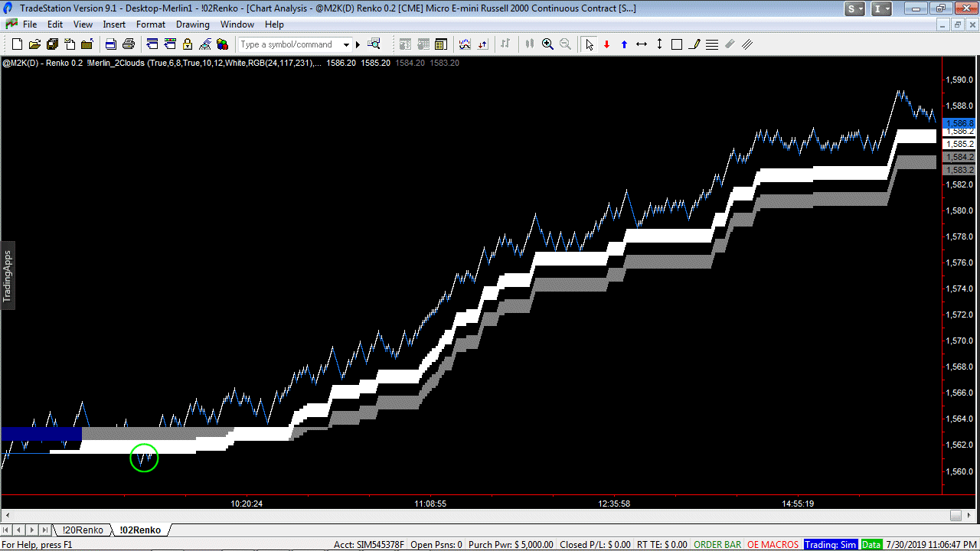Click the grayed-out Zoom Out magnifier

coord(565,44)
